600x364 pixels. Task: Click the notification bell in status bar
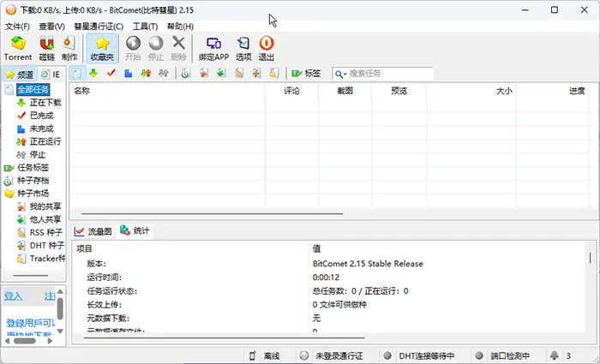(x=554, y=356)
